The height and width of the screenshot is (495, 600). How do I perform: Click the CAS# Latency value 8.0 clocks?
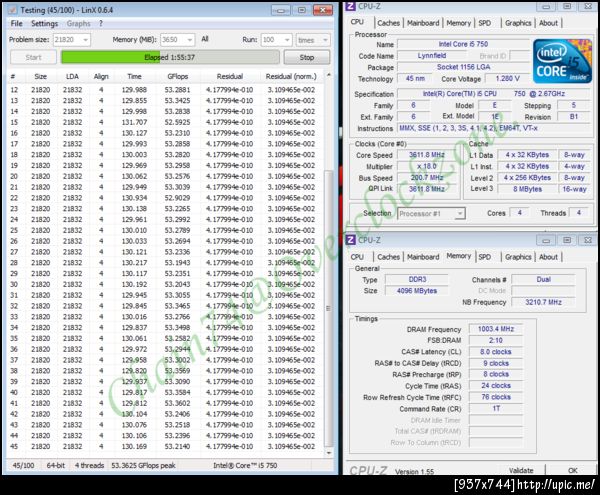pos(496,352)
